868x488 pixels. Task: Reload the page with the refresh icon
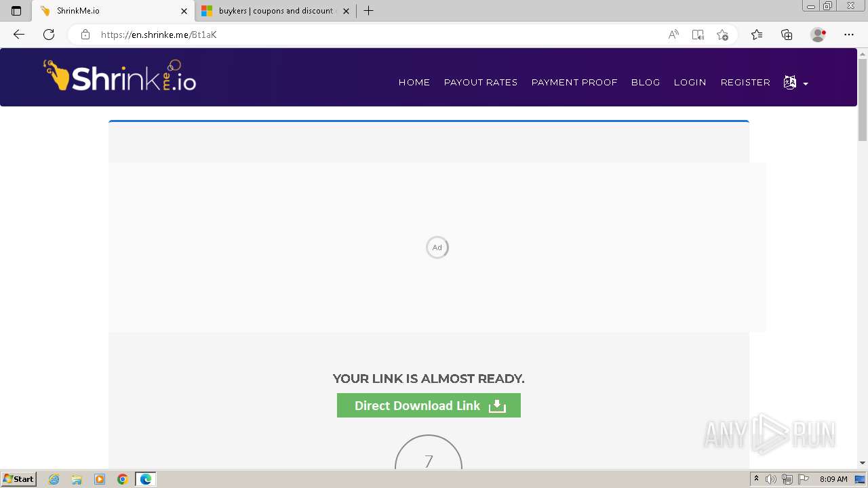49,35
